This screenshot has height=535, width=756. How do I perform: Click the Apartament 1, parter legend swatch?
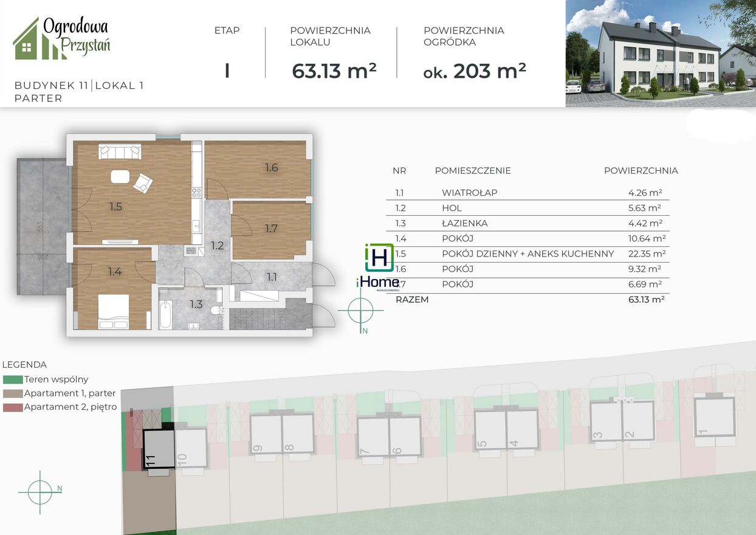pyautogui.click(x=13, y=393)
